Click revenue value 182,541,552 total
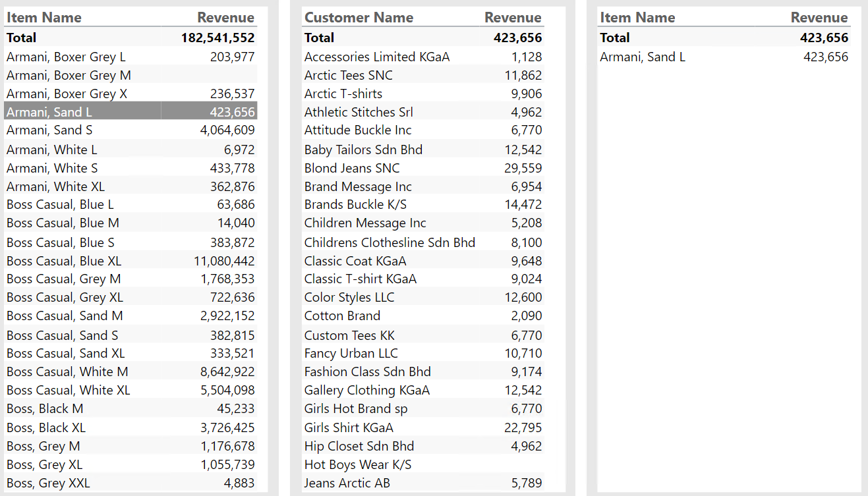Viewport: 868px width, 496px height. pyautogui.click(x=218, y=38)
